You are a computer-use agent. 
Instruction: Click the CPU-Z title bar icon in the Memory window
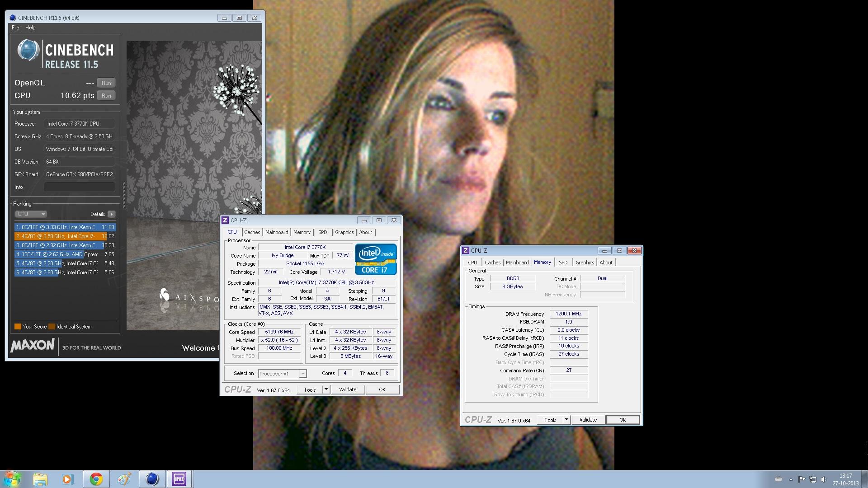coord(465,250)
